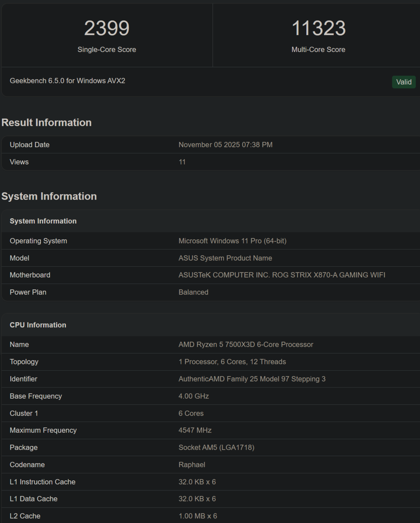
Task: Click the Balanced power plan value
Action: tap(193, 292)
